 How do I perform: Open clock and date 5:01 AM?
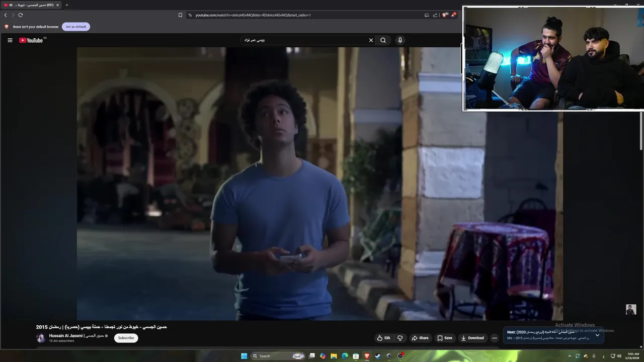[633, 356]
